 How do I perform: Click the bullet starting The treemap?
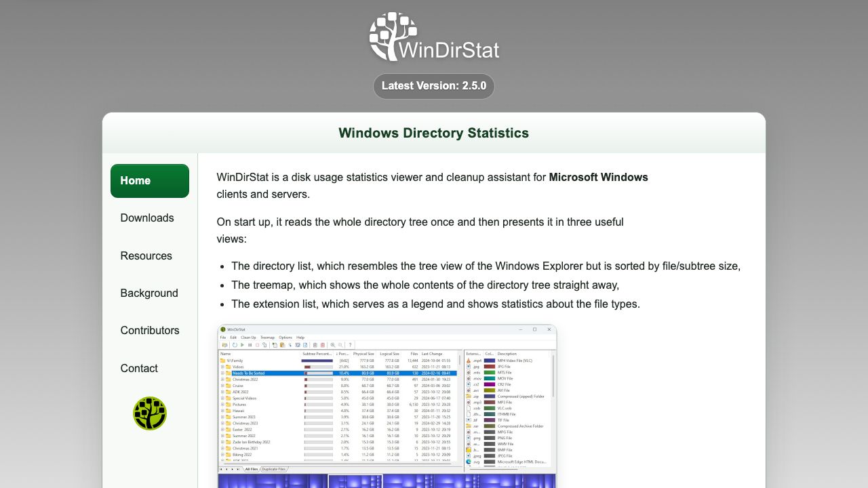[x=425, y=285]
